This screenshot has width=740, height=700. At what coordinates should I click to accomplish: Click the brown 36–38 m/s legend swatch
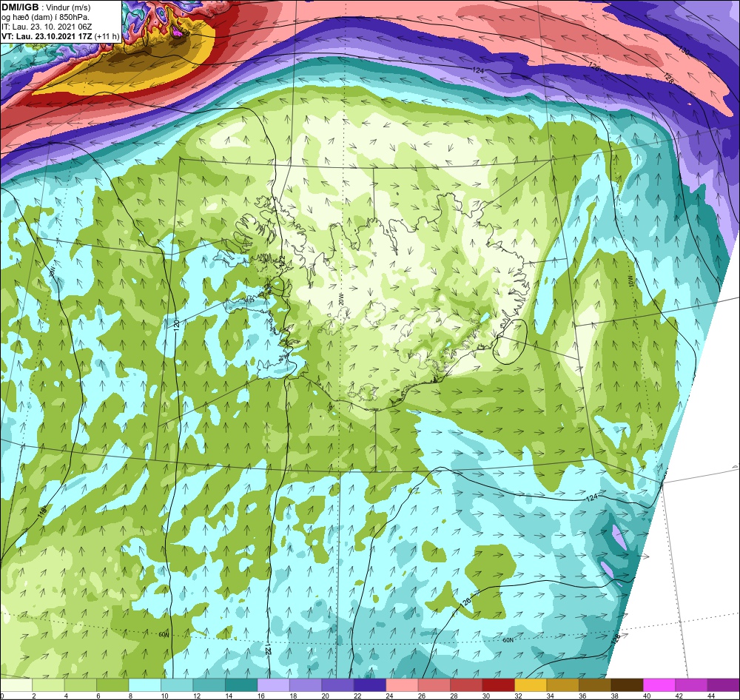pos(595,685)
